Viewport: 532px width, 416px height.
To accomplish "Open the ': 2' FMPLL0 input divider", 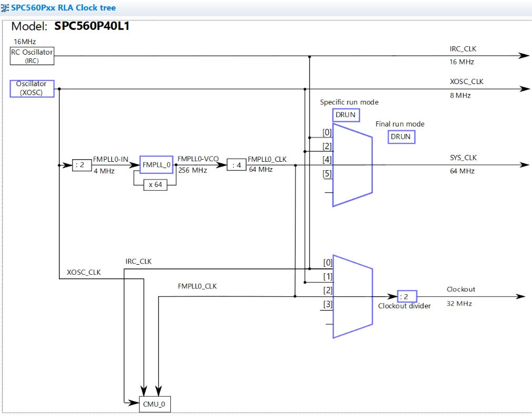I will (x=82, y=165).
